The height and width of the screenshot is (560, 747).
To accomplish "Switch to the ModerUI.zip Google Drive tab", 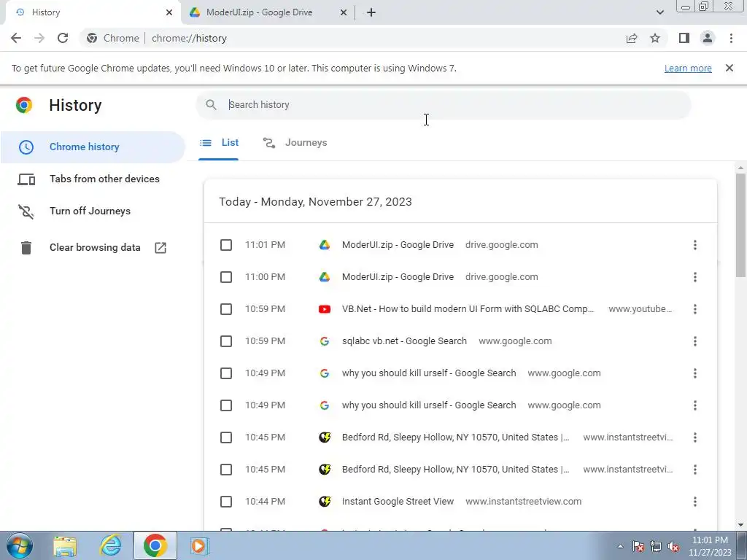I will click(x=267, y=12).
